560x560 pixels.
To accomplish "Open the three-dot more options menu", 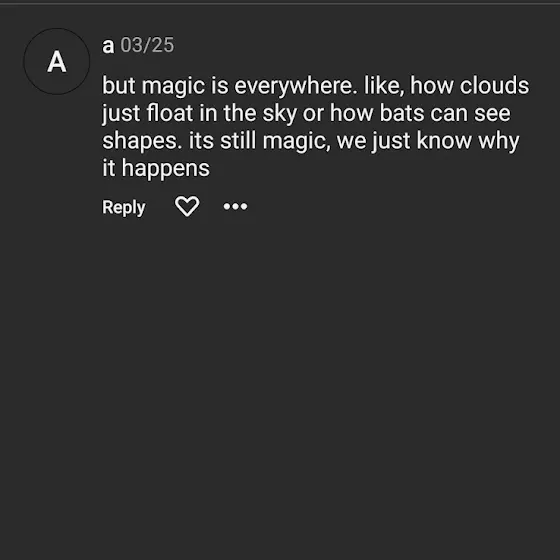I will (235, 206).
